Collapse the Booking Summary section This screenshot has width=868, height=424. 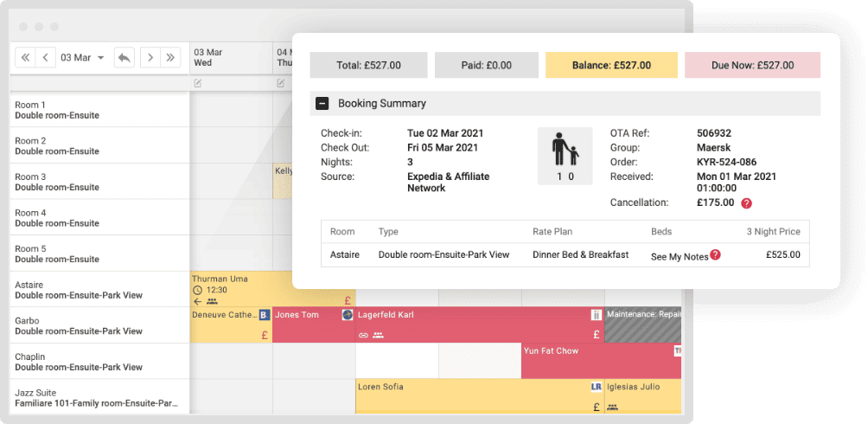pyautogui.click(x=322, y=103)
